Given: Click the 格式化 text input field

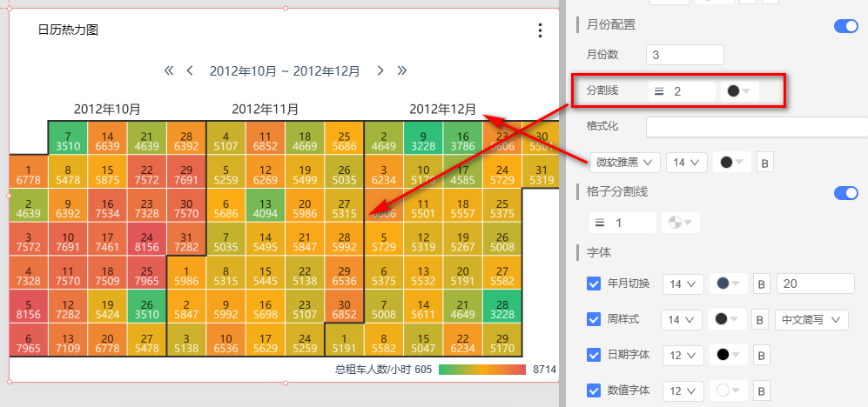Looking at the screenshot, I should [x=756, y=127].
